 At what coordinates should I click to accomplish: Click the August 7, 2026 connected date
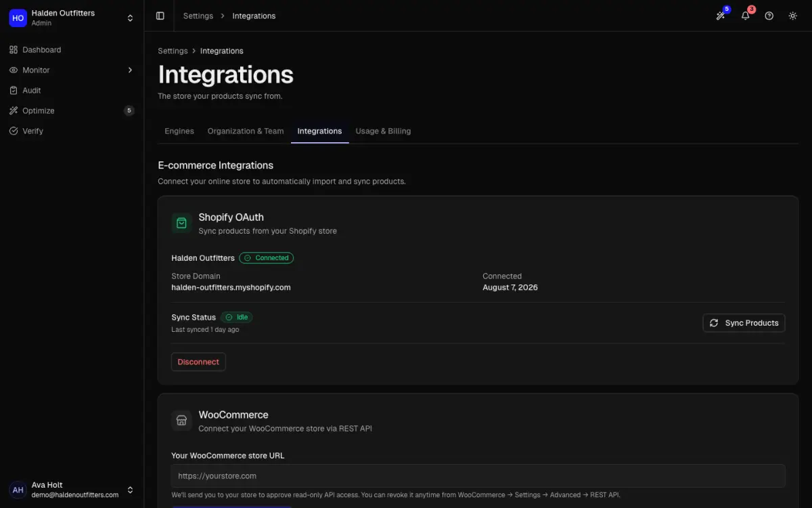click(x=510, y=287)
